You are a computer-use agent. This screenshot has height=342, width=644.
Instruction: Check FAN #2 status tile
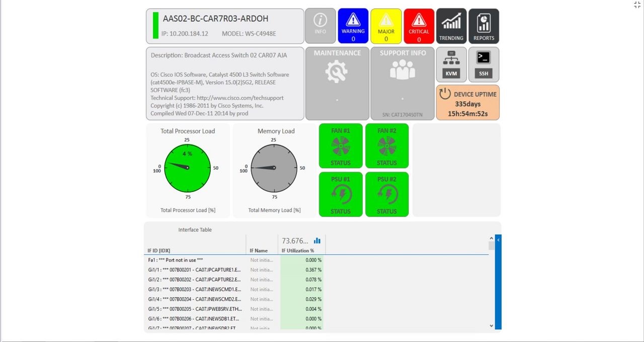[x=387, y=146]
